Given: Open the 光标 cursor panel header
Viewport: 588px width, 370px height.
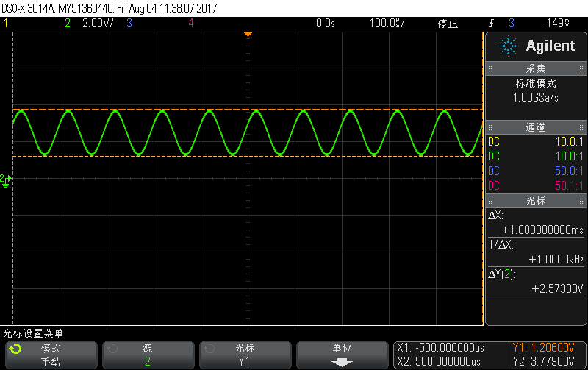Looking at the screenshot, I should click(x=536, y=201).
